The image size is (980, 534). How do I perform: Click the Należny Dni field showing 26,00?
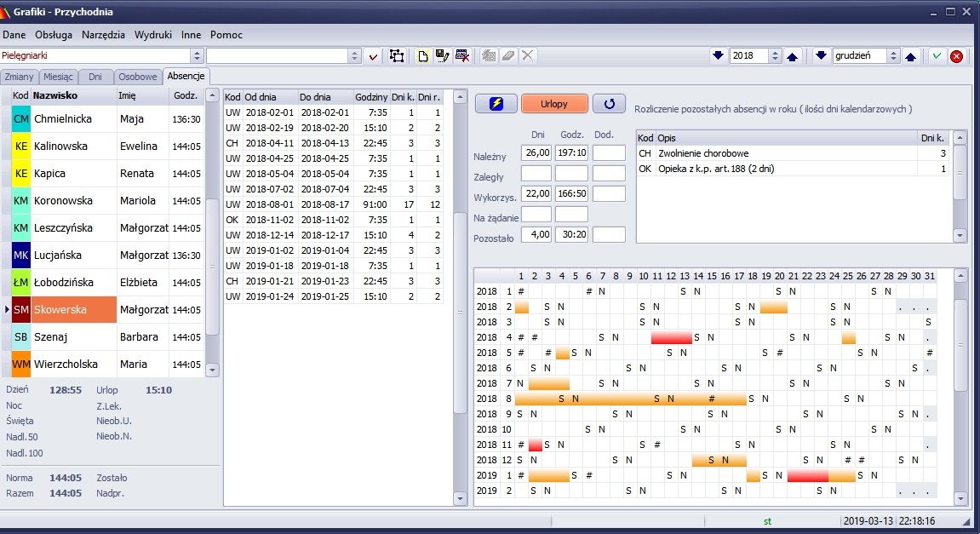536,152
